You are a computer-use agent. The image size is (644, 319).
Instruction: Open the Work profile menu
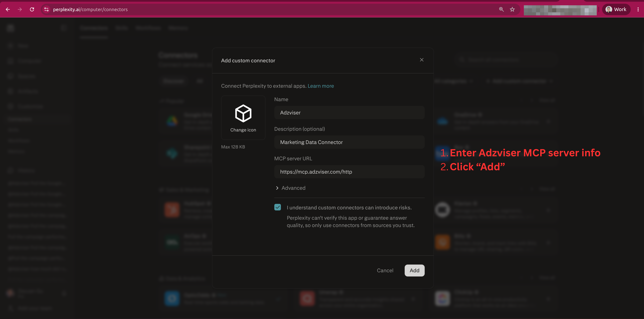(616, 9)
